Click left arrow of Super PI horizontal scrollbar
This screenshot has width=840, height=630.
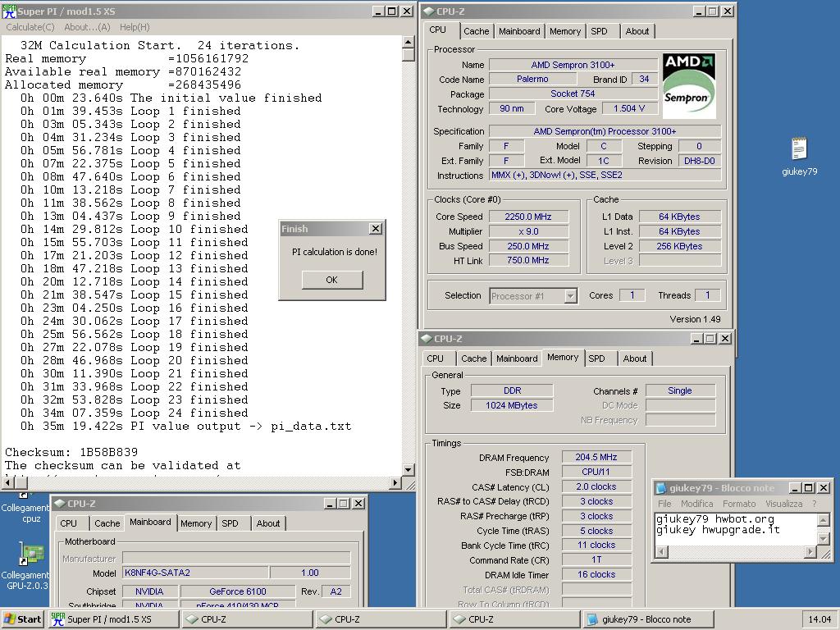point(7,482)
